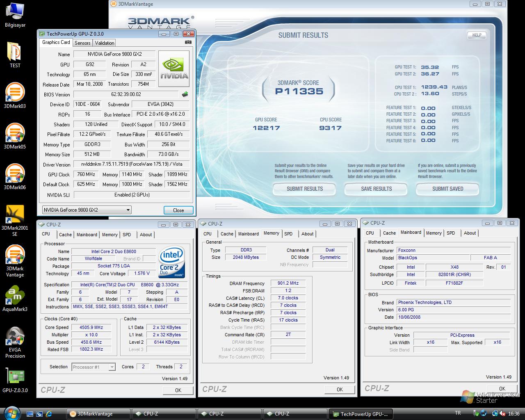Click the Switch windows quick launch icon
525x420 pixels.
(x=39, y=414)
